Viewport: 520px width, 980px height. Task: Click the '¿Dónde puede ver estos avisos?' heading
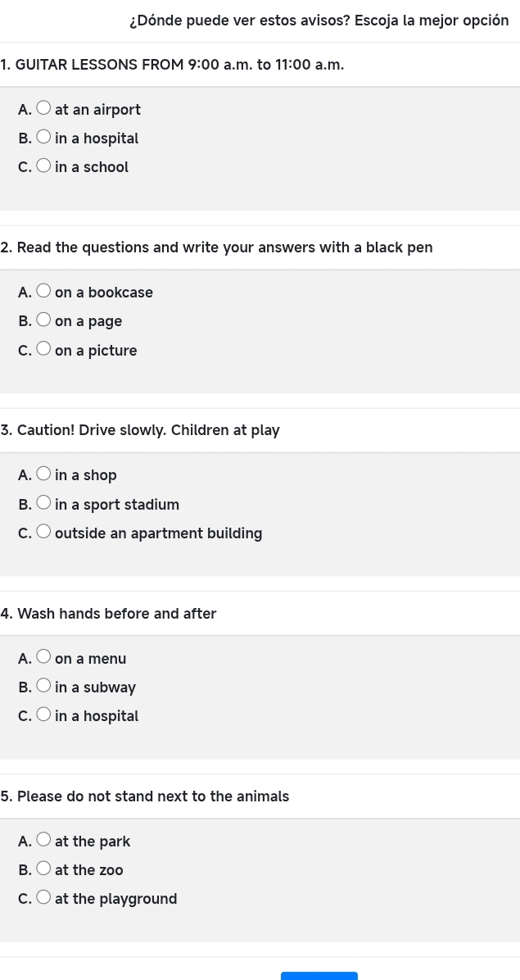[319, 20]
